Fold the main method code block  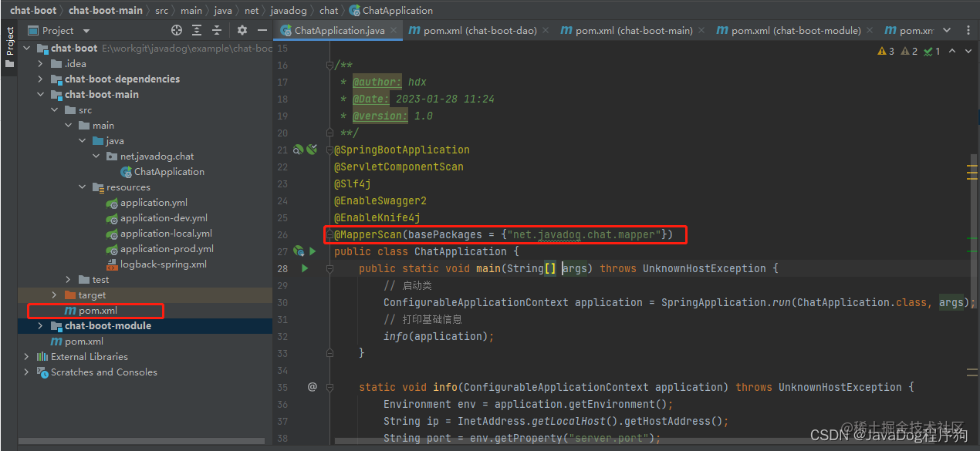(x=329, y=268)
